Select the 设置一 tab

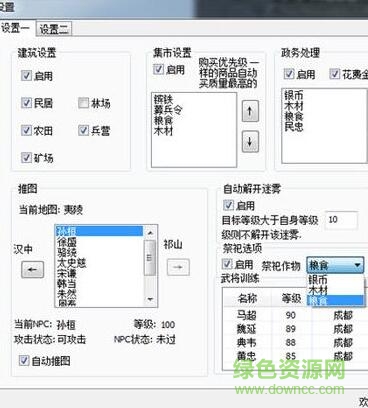tap(15, 28)
